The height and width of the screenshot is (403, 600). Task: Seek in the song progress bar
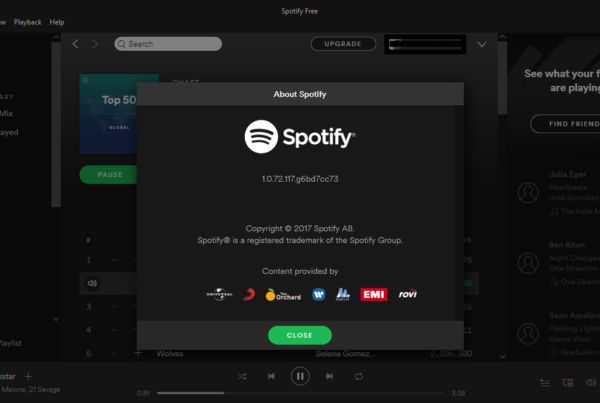pyautogui.click(x=300, y=393)
